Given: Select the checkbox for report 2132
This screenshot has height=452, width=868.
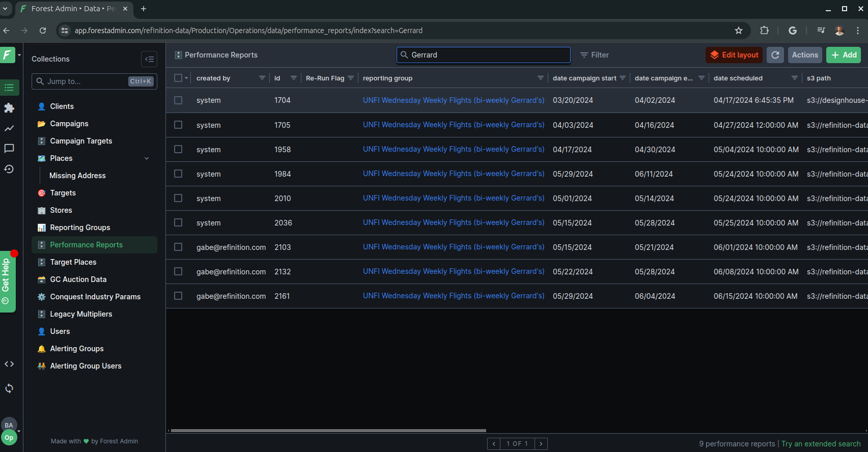Looking at the screenshot, I should pos(178,271).
